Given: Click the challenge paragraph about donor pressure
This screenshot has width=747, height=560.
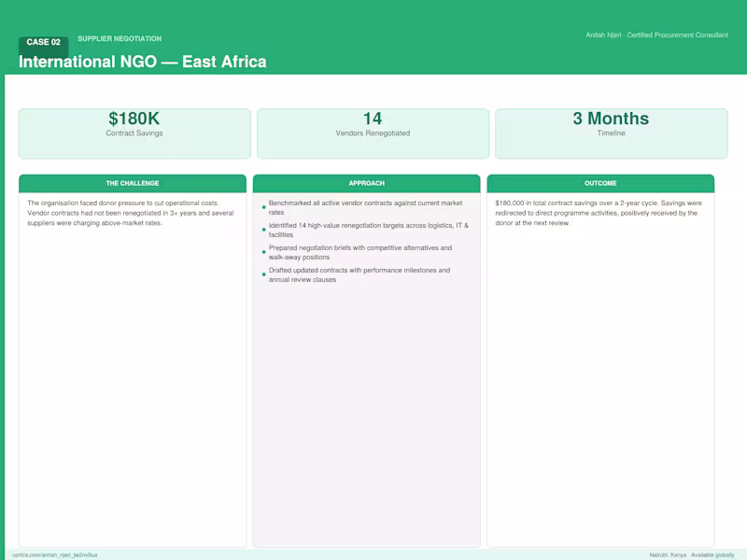Looking at the screenshot, I should tap(131, 213).
